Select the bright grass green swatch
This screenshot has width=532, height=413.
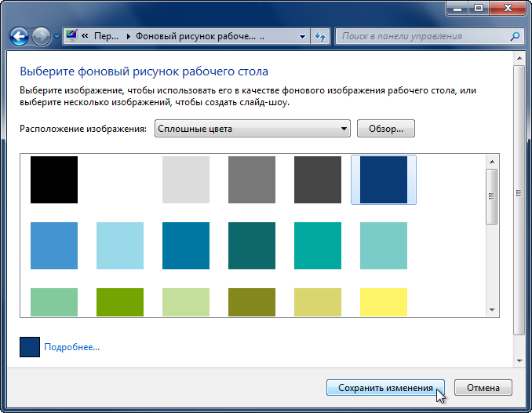coord(120,302)
